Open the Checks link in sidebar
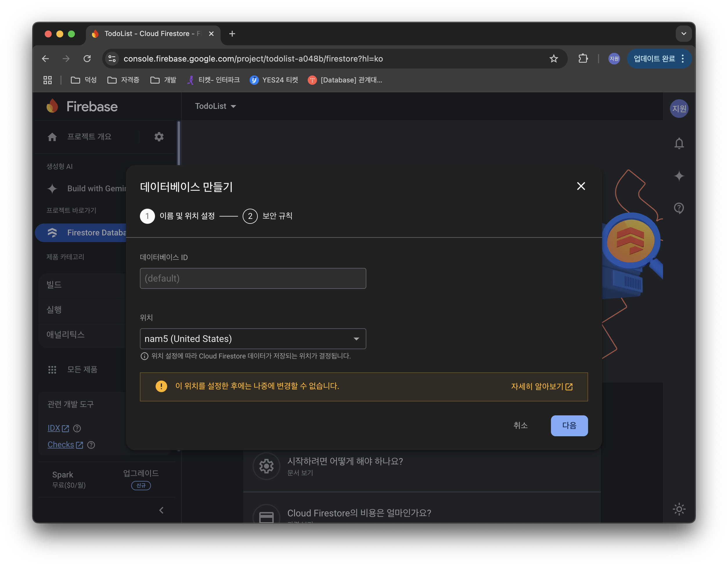Image resolution: width=728 pixels, height=566 pixels. 61,444
